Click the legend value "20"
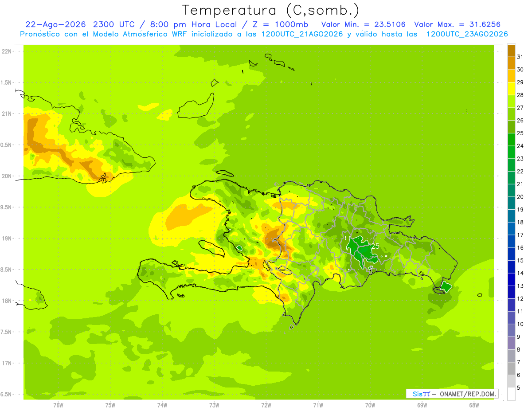The image size is (532, 411). 520,197
